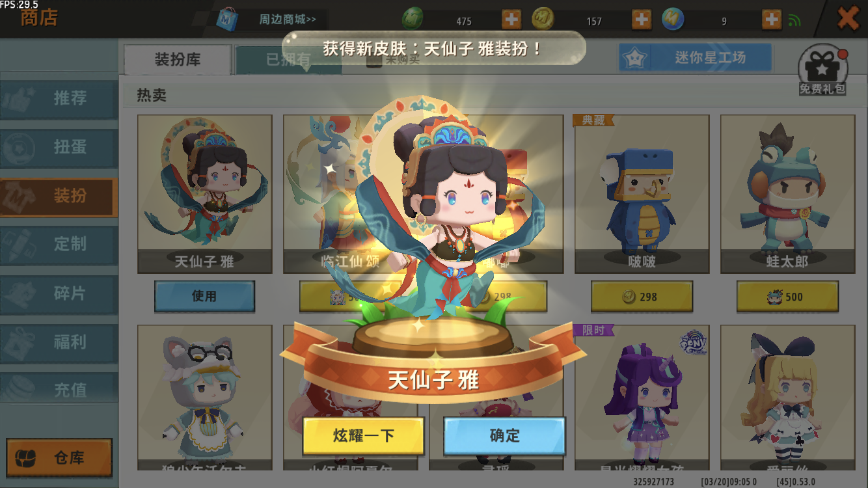This screenshot has height=488, width=868.
Task: Select the 蛙太郎 skin thumbnail
Action: click(787, 194)
